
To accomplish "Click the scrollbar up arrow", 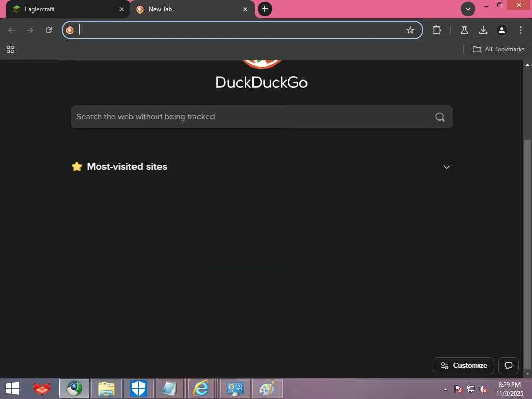I will (527, 65).
